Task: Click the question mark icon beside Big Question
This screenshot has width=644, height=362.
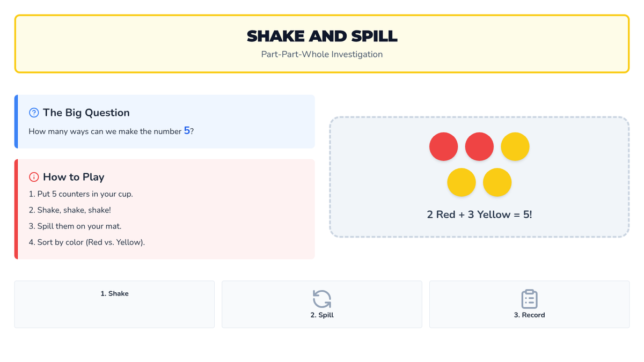Action: click(34, 113)
